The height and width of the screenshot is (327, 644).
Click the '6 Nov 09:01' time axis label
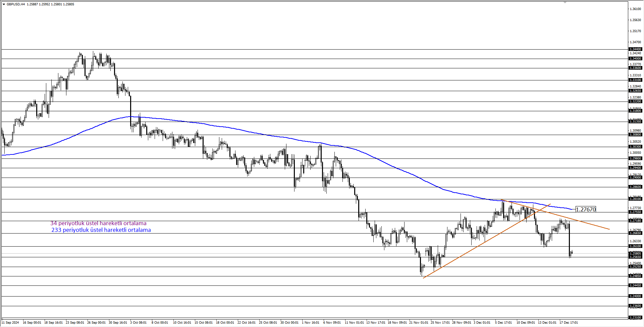pos(332,323)
